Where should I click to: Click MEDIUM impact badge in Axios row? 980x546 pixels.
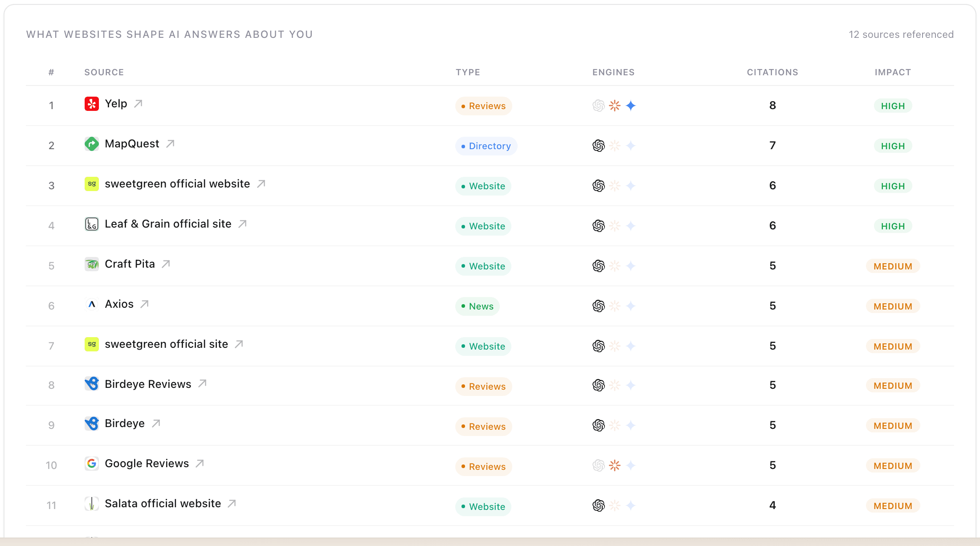[x=893, y=306]
